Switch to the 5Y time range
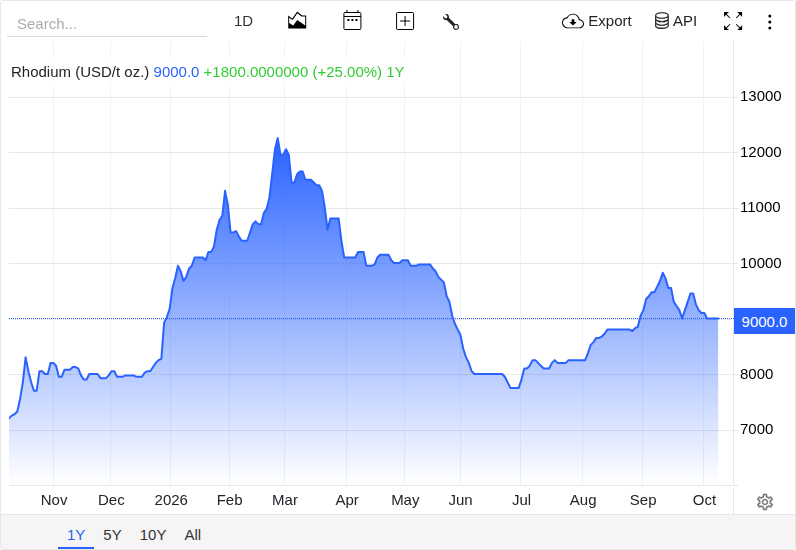The height and width of the screenshot is (550, 796). click(112, 535)
